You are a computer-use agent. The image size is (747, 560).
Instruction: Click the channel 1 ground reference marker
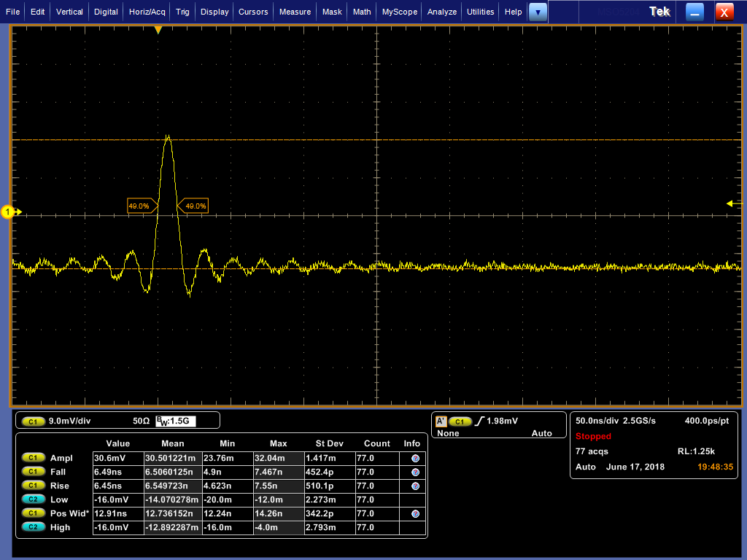click(9, 212)
